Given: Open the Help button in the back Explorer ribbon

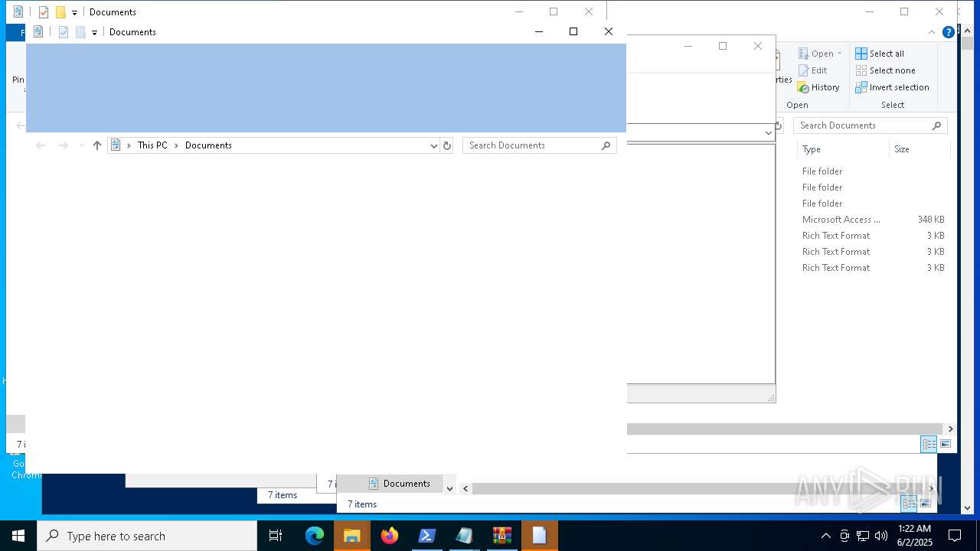Looking at the screenshot, I should [949, 32].
